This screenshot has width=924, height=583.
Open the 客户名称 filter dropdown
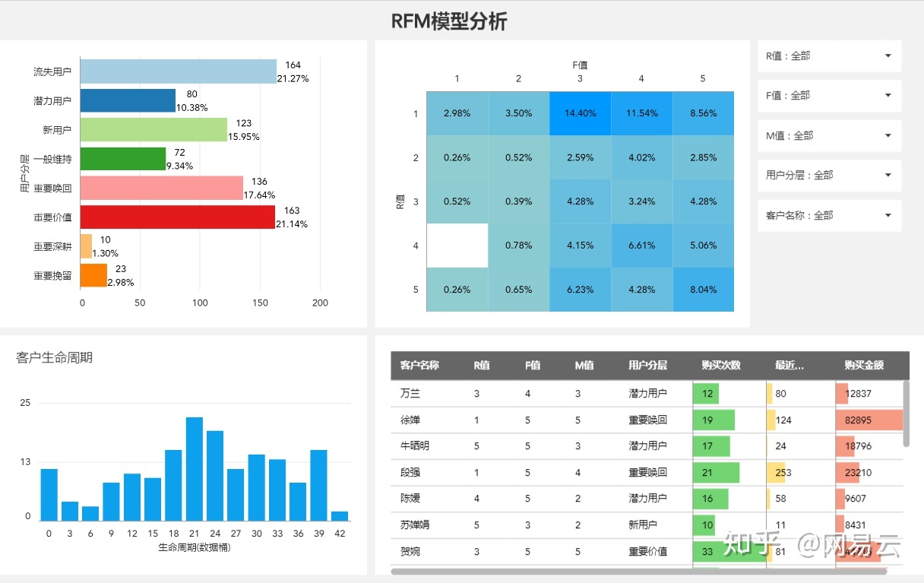click(827, 215)
